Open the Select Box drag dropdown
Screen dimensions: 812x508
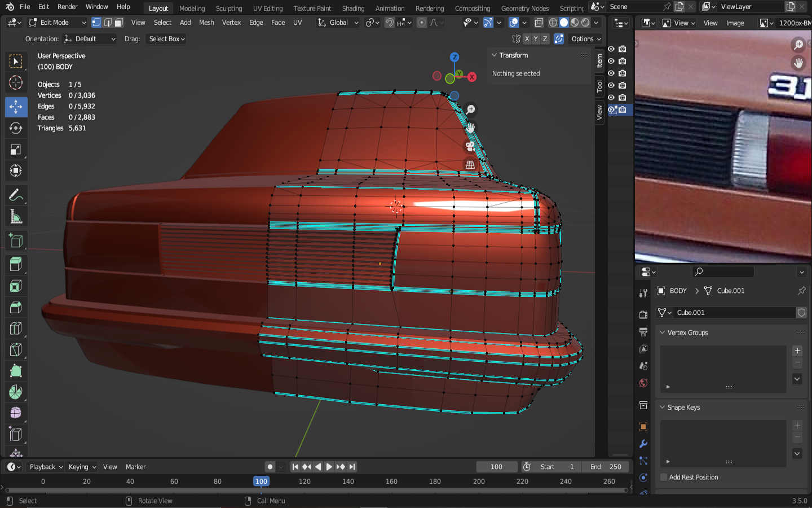pyautogui.click(x=166, y=39)
